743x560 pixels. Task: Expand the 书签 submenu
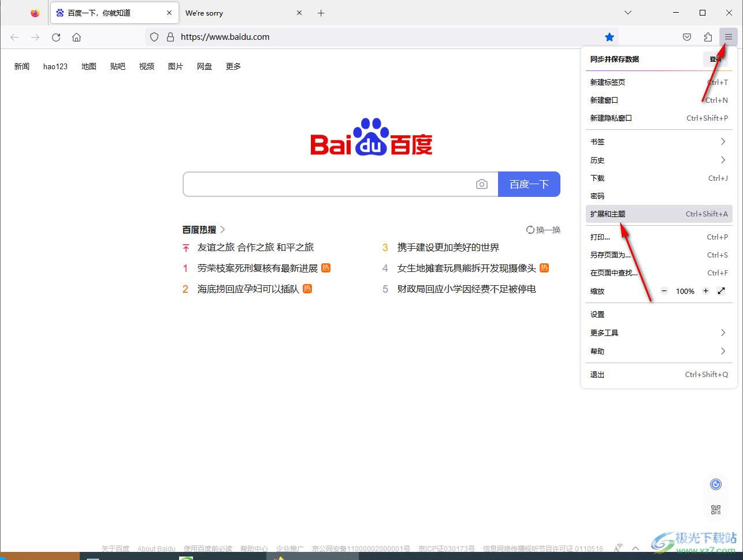[x=659, y=141]
